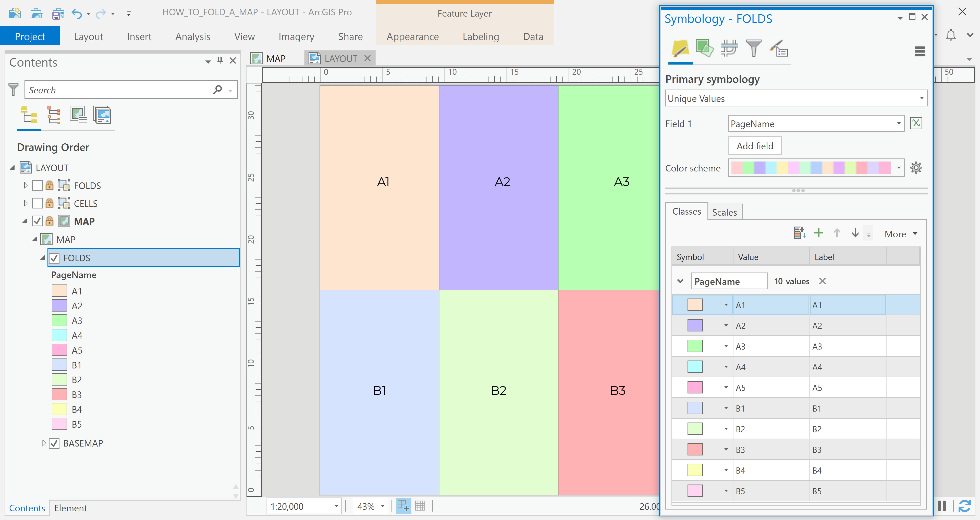Open the Primary symbology Unique Values dropdown
Viewport: 980px width, 520px height.
[x=796, y=98]
